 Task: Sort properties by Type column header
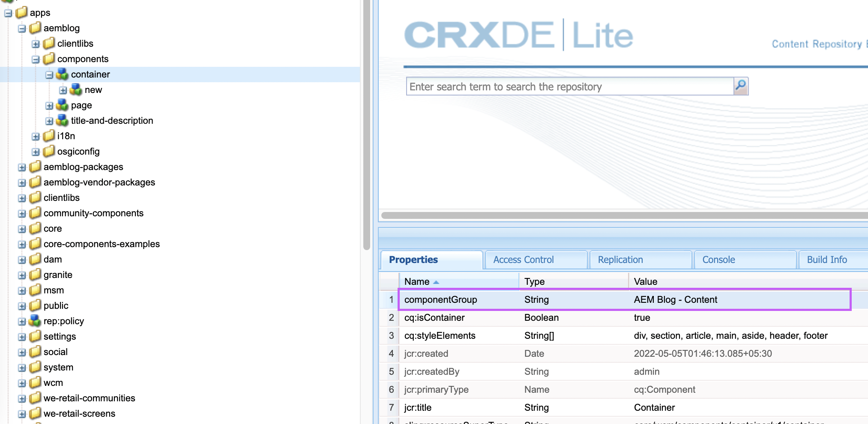click(x=574, y=281)
